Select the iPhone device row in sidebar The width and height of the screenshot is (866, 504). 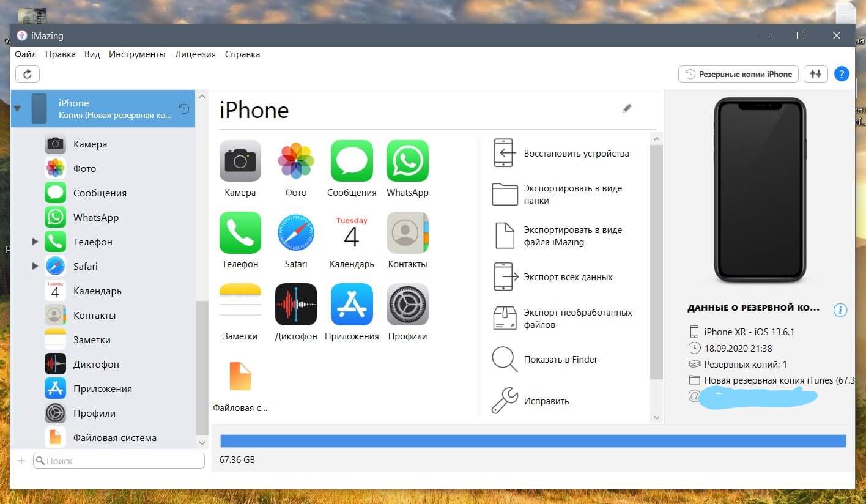click(x=103, y=109)
